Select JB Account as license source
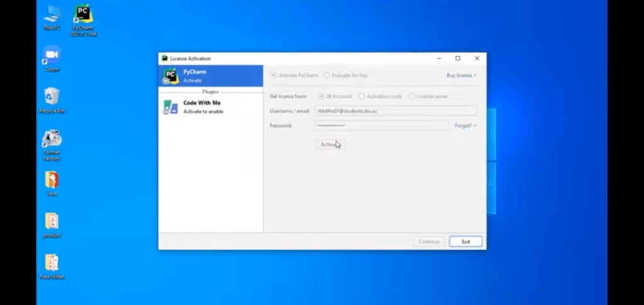 321,96
